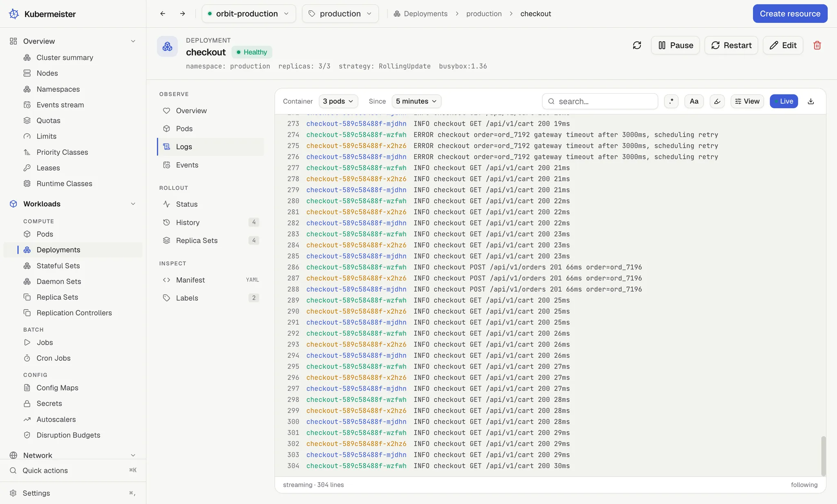Go forward with the right arrow
The height and width of the screenshot is (504, 837).
(x=182, y=14)
